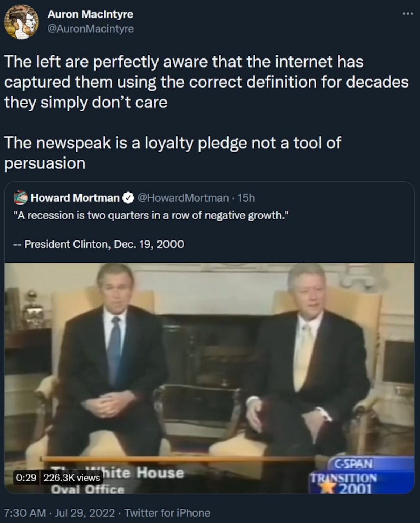420x523 pixels.
Task: Click Howard Mortman's small profile avatar
Action: [x=20, y=198]
